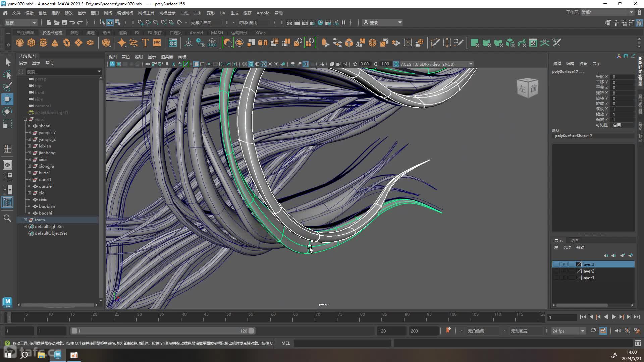
Task: Toggle layer1 visibility box
Action: pyautogui.click(x=556, y=278)
